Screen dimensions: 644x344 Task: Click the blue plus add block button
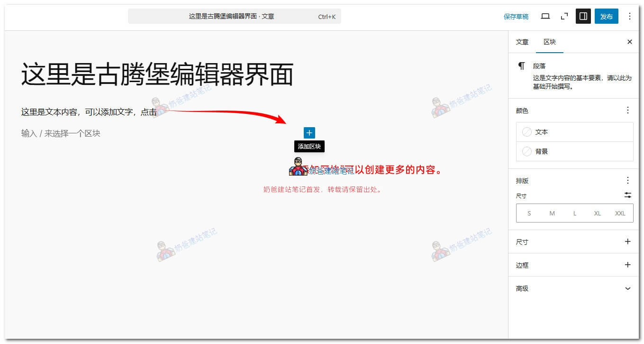309,133
